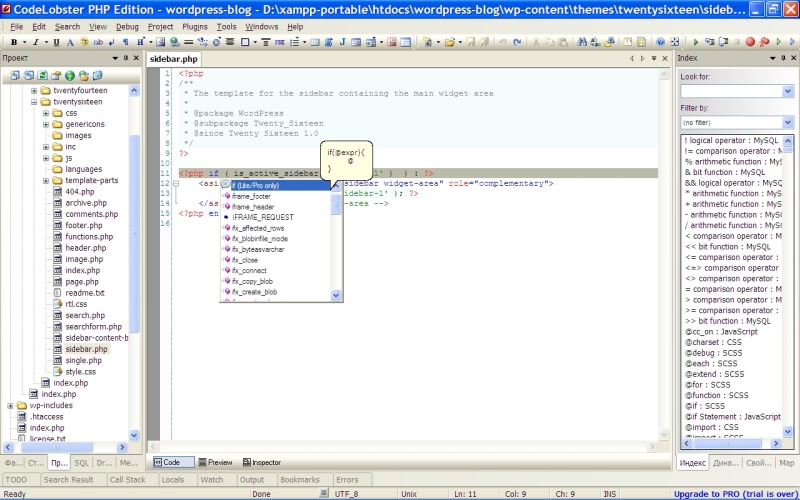Open the File menu
800x500 pixels.
pyautogui.click(x=16, y=27)
